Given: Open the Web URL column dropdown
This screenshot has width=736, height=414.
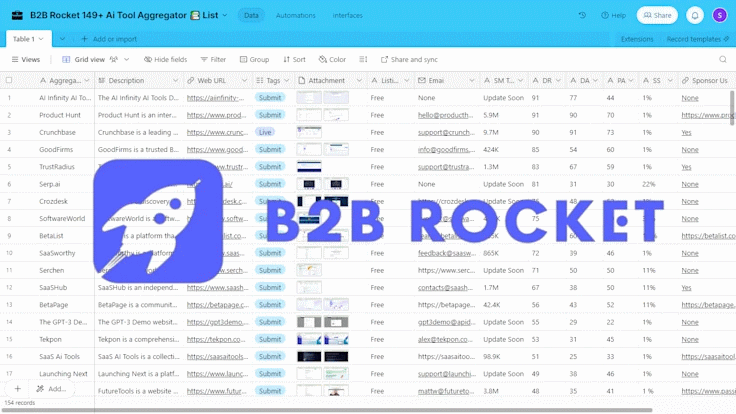Looking at the screenshot, I should (x=244, y=81).
